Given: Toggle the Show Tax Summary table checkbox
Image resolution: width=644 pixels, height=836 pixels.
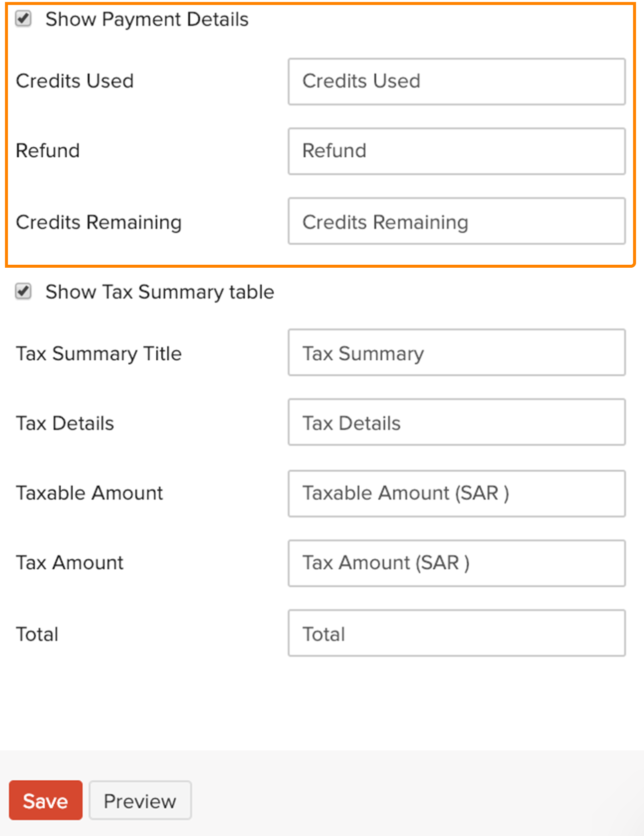Looking at the screenshot, I should (23, 291).
